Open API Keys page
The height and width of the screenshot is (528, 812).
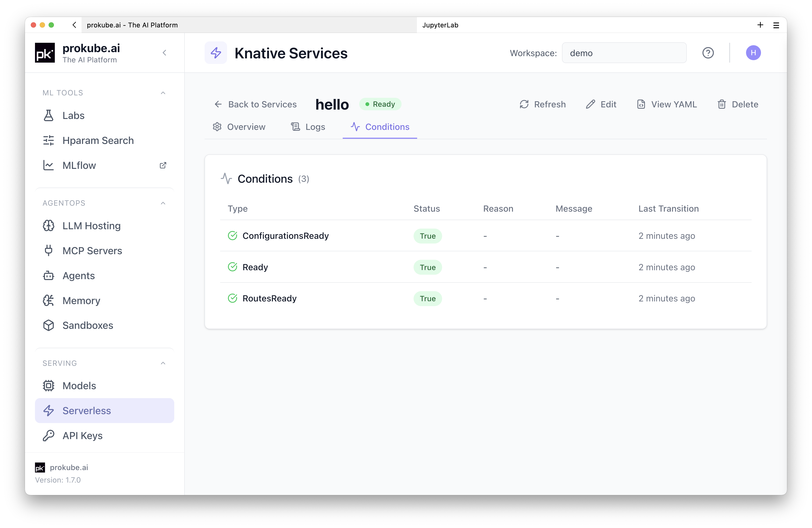tap(105, 436)
